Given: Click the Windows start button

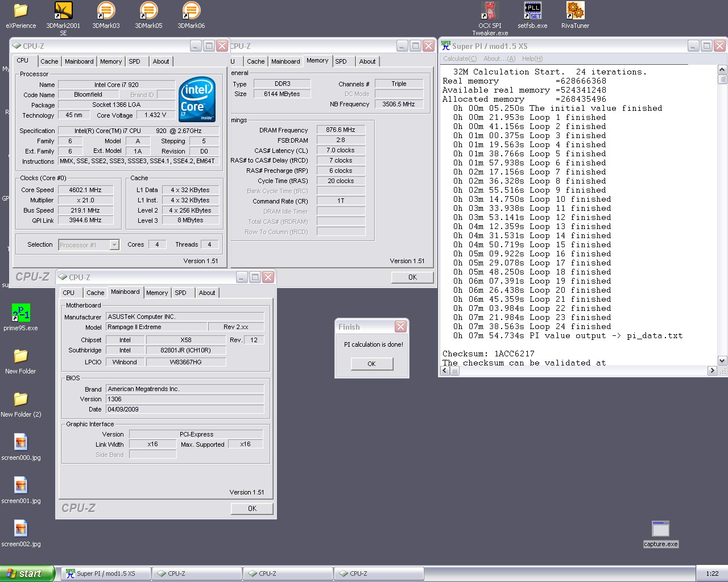Looking at the screenshot, I should point(27,573).
